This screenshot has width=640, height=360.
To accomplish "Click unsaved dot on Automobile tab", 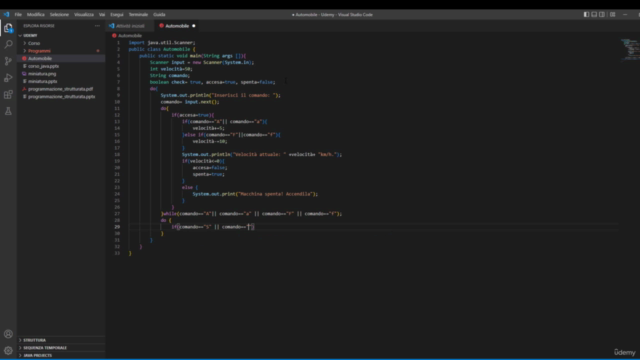I will [x=193, y=26].
